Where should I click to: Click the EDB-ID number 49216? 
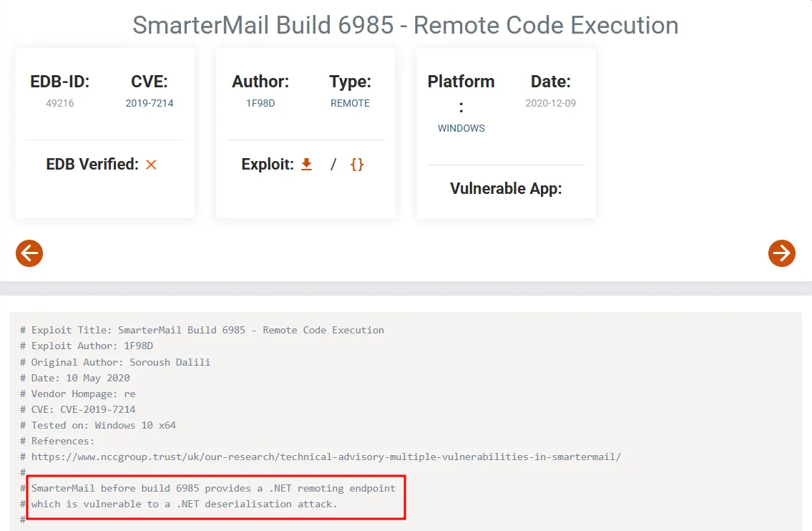(x=60, y=103)
